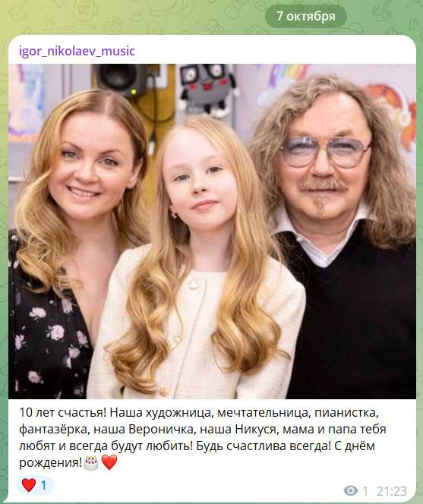Click the gray plush toy with glasses
This screenshot has height=504, width=423.
pos(207,88)
